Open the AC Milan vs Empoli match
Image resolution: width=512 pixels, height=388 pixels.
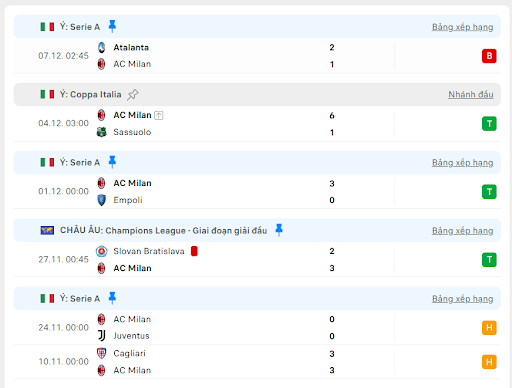point(257,192)
